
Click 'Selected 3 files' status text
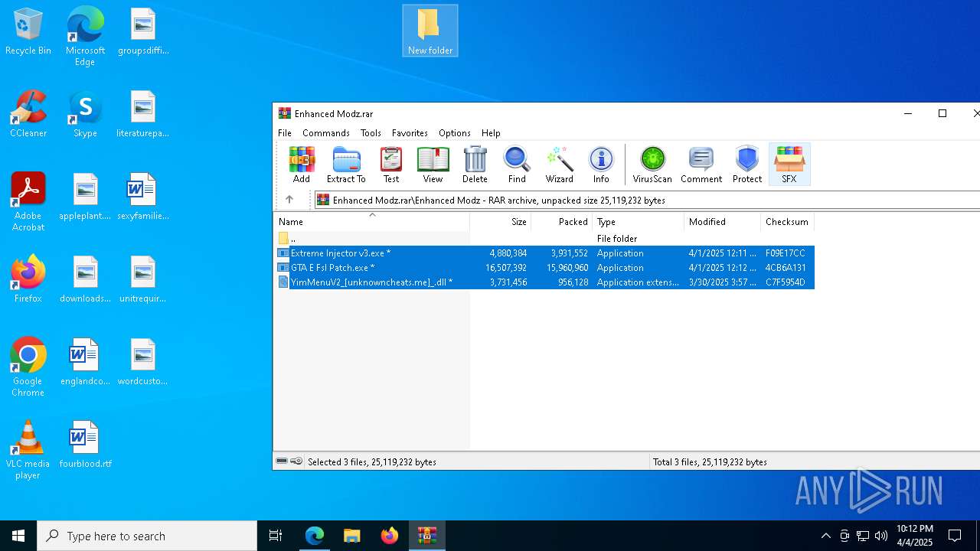(372, 461)
